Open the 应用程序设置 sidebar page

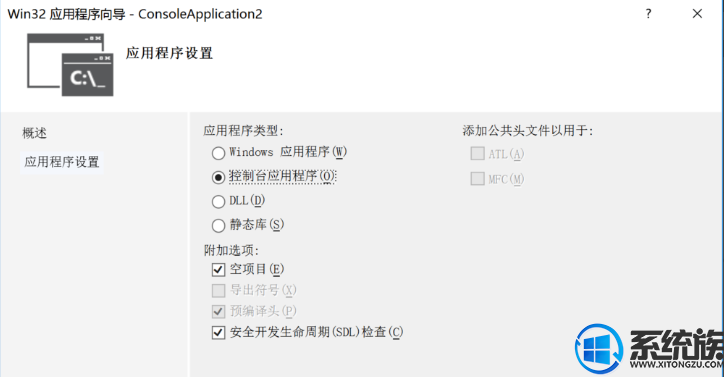pyautogui.click(x=62, y=162)
